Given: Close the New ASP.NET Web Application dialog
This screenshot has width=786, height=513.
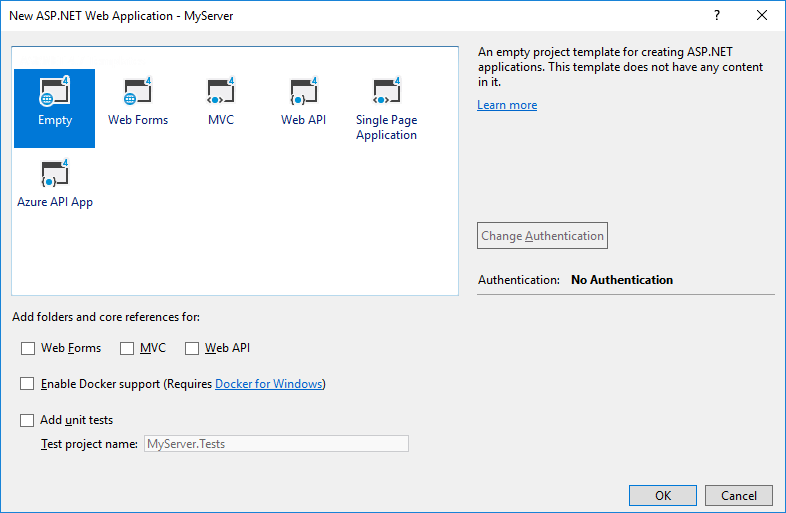Looking at the screenshot, I should pyautogui.click(x=762, y=16).
